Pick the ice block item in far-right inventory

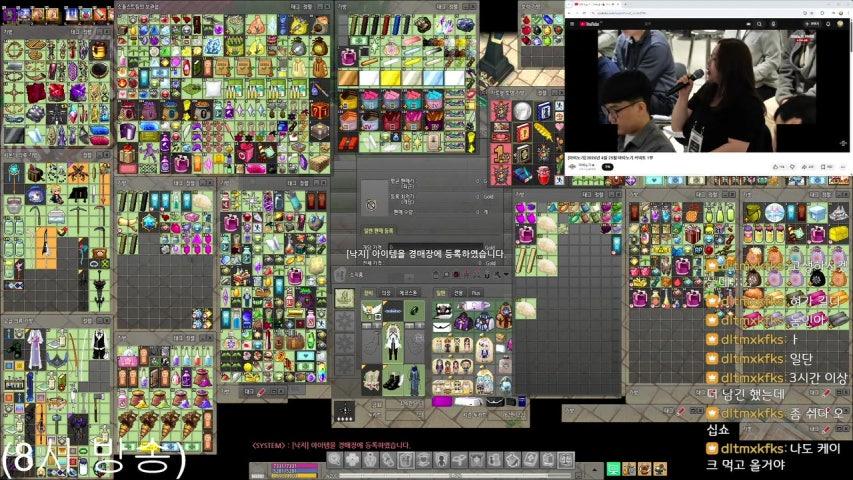coord(817,214)
